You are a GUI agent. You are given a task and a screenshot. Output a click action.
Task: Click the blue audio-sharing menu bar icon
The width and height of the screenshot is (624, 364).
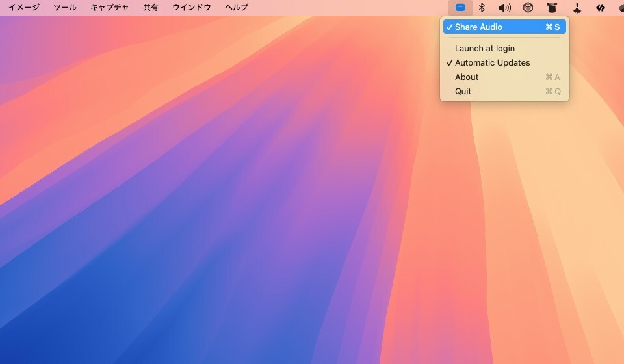(x=460, y=8)
